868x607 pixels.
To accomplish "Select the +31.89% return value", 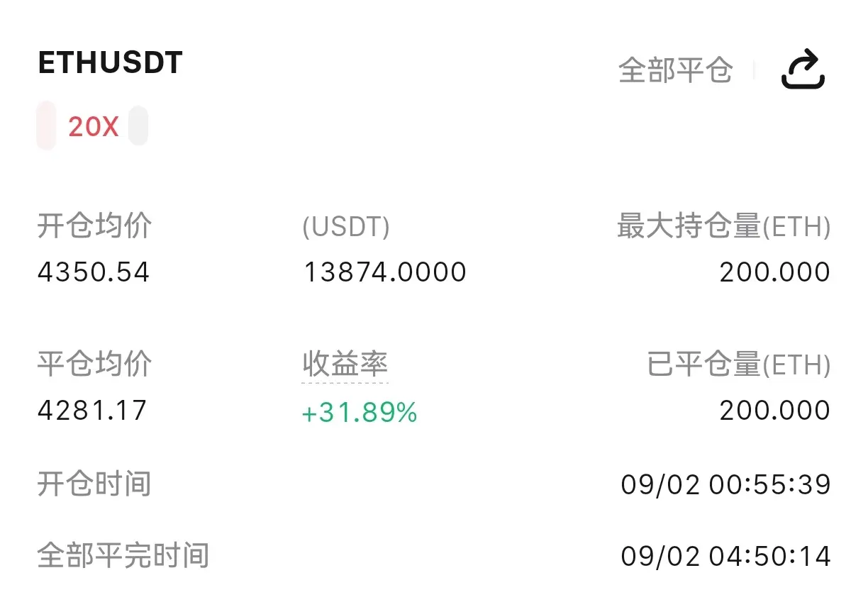I will [360, 412].
